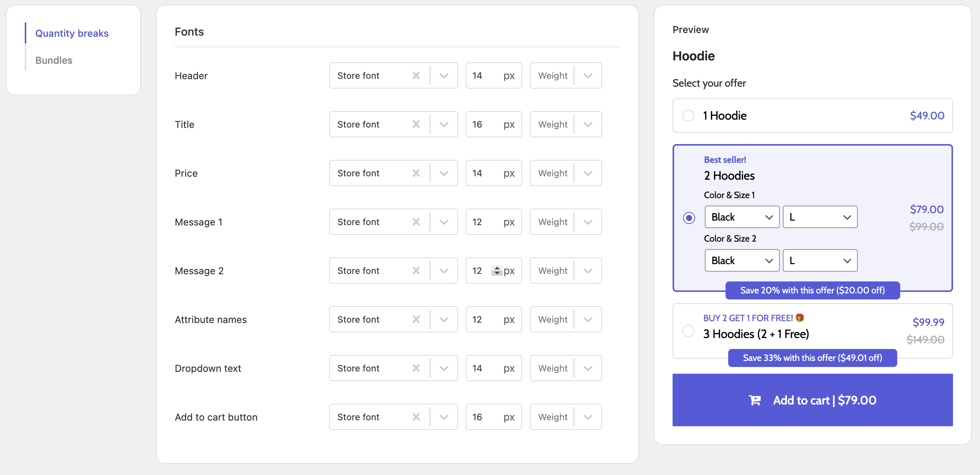The height and width of the screenshot is (475, 980).
Task: Expand the Size dropdown for Color & Size 1
Action: coord(819,217)
